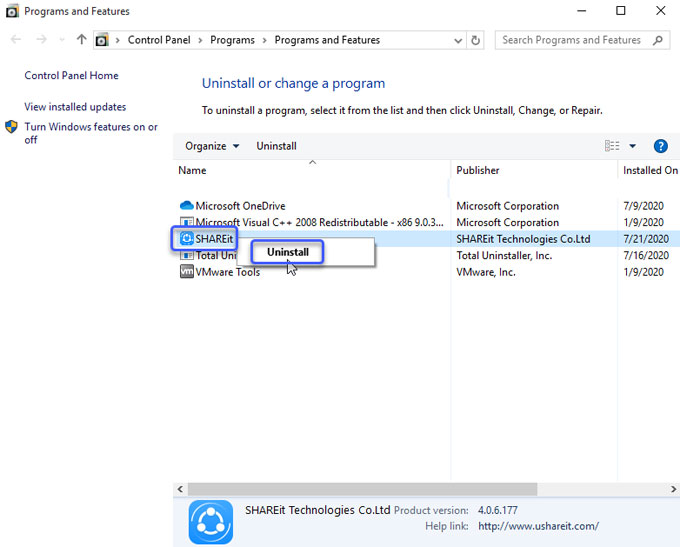Viewport: 680px width, 547px height.
Task: Refresh the Programs and Features list
Action: pyautogui.click(x=476, y=40)
